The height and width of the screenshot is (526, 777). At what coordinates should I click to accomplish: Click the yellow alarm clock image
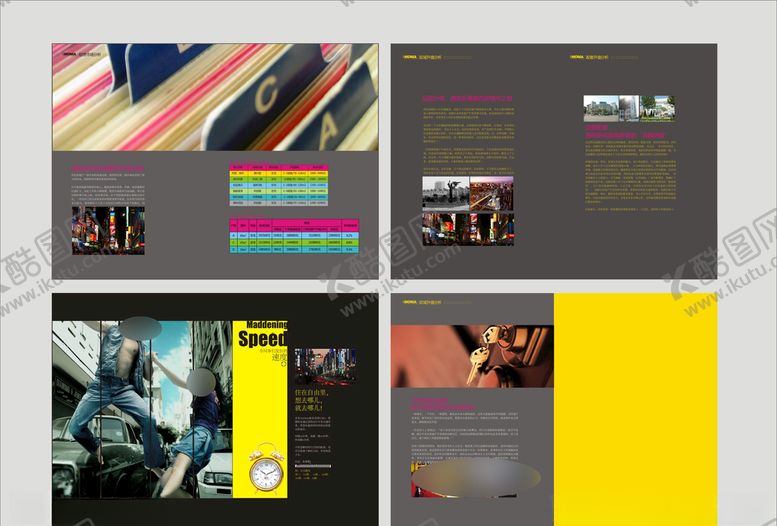[266, 469]
